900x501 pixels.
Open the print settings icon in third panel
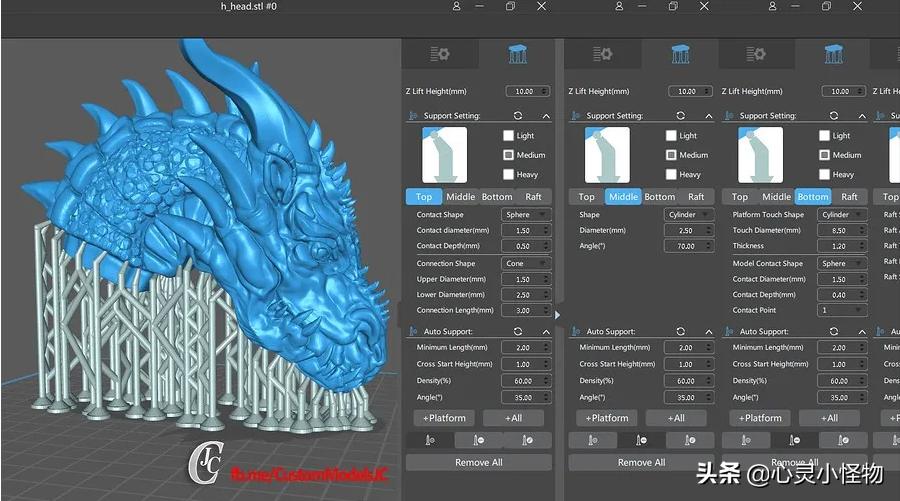point(756,55)
